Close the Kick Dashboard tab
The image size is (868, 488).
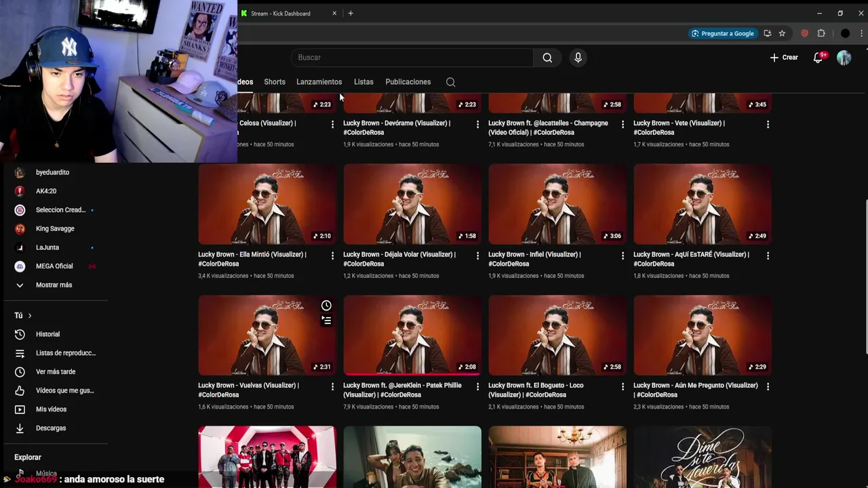click(334, 14)
